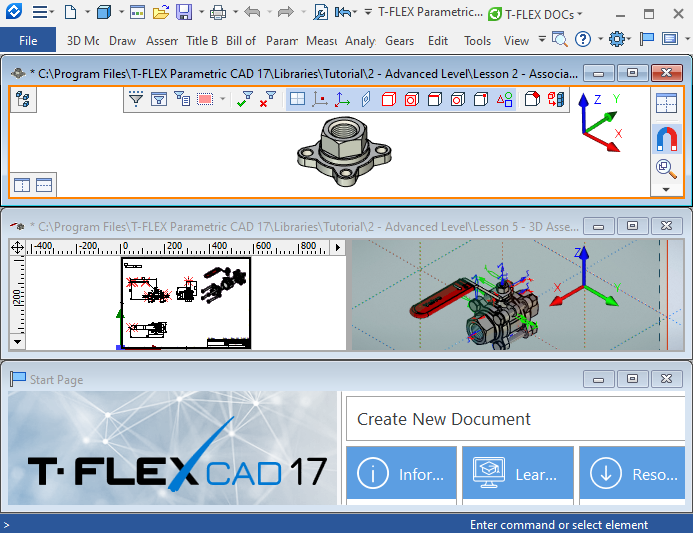Switch to the Gears tab
The width and height of the screenshot is (693, 533).
point(400,41)
